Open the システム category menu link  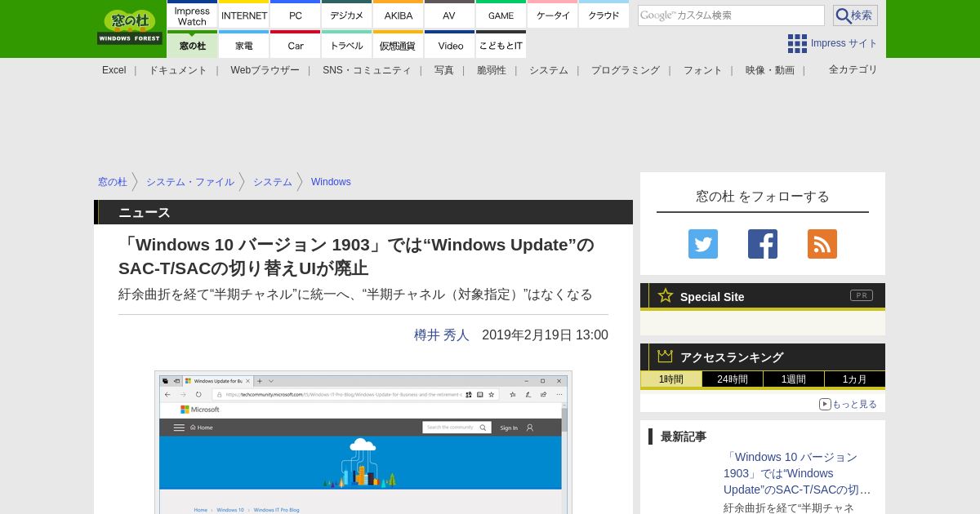point(549,70)
